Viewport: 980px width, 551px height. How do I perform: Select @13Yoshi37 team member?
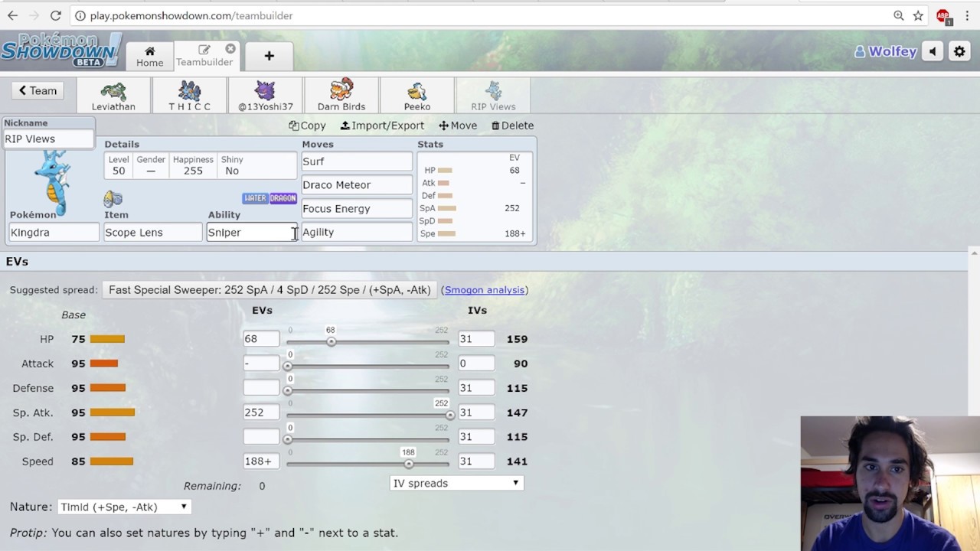[265, 96]
